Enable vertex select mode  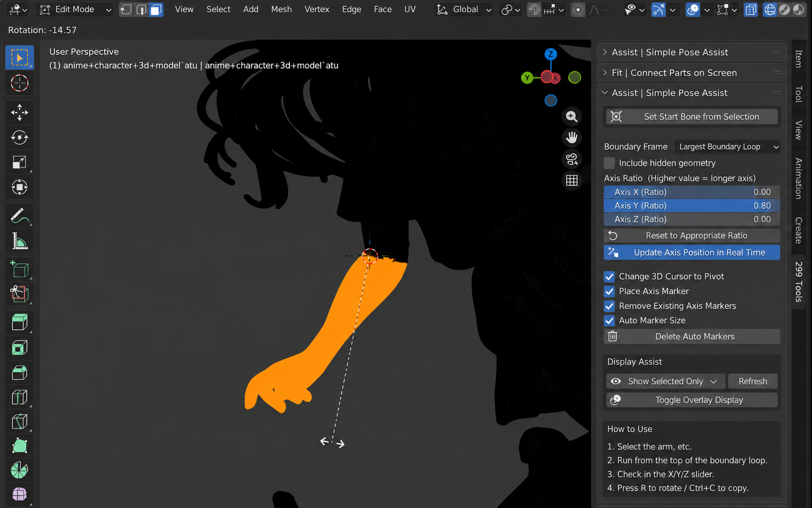pyautogui.click(x=126, y=9)
